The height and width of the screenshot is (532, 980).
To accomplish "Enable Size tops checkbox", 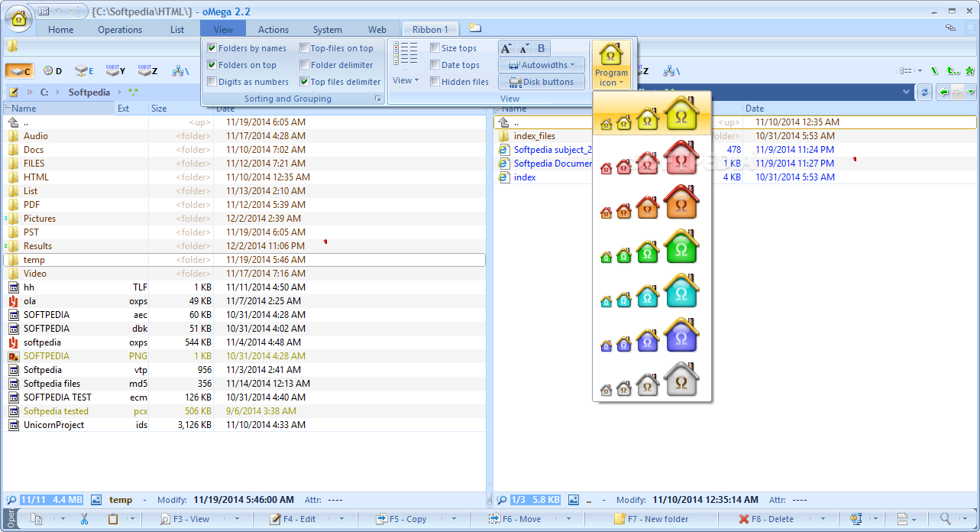I will click(x=435, y=48).
